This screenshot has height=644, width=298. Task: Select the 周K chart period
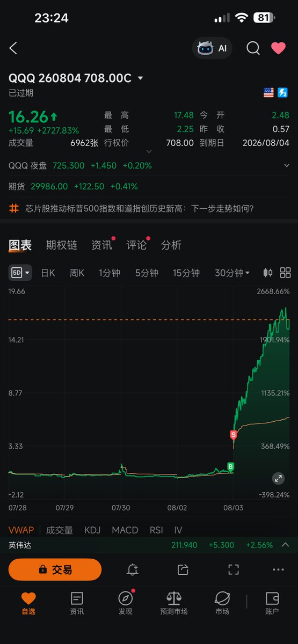77,273
